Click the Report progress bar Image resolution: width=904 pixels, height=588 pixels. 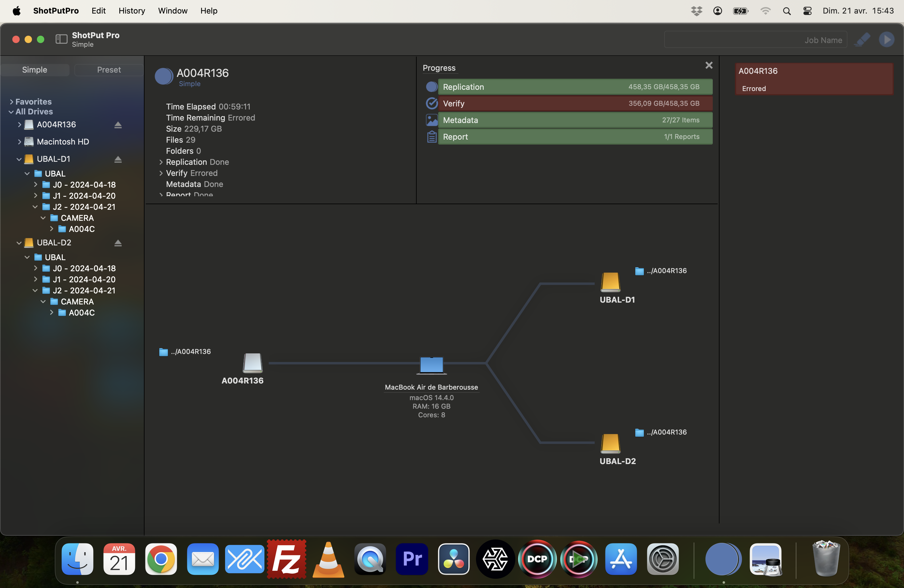point(575,137)
